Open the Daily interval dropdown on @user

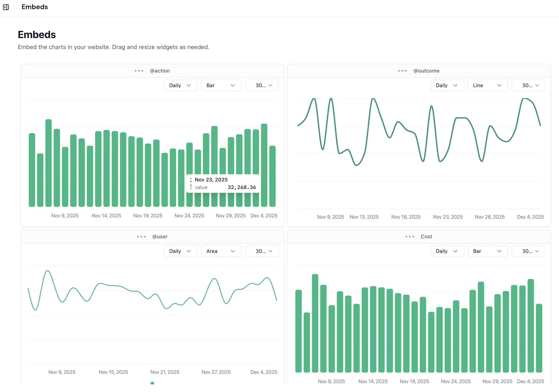(x=180, y=251)
